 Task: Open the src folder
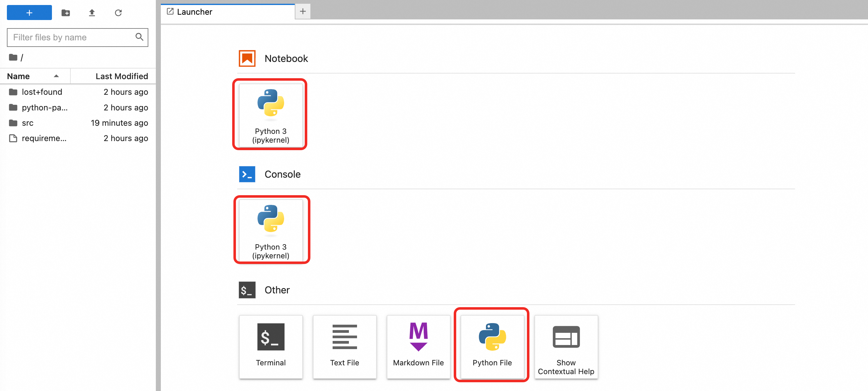point(28,123)
